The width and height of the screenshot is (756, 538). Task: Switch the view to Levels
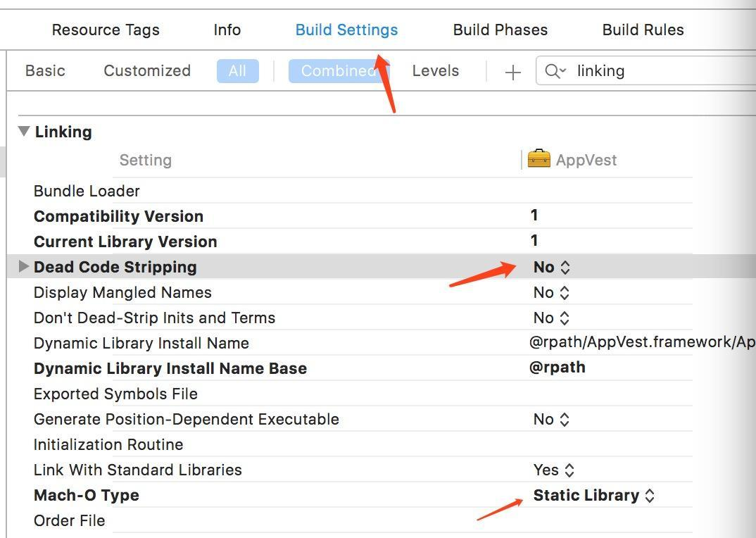point(435,70)
